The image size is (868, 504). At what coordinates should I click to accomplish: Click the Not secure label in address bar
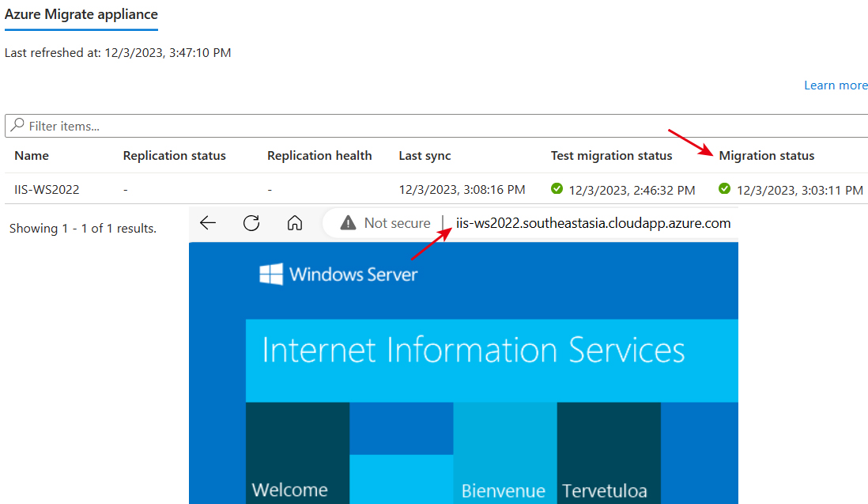click(397, 222)
